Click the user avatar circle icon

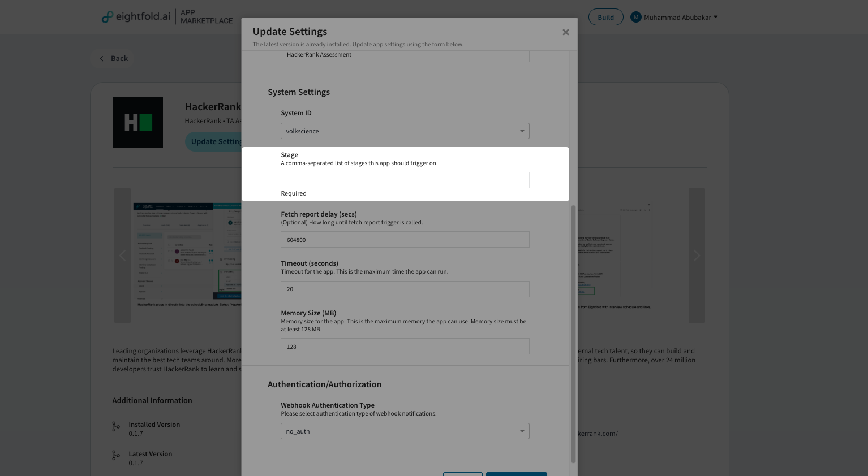click(636, 18)
